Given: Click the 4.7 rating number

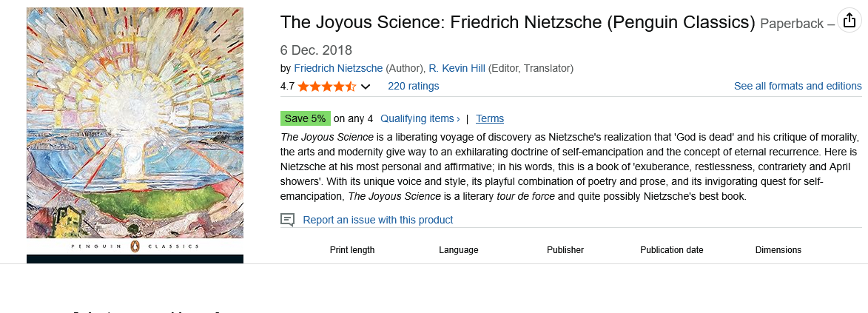Looking at the screenshot, I should click(287, 86).
